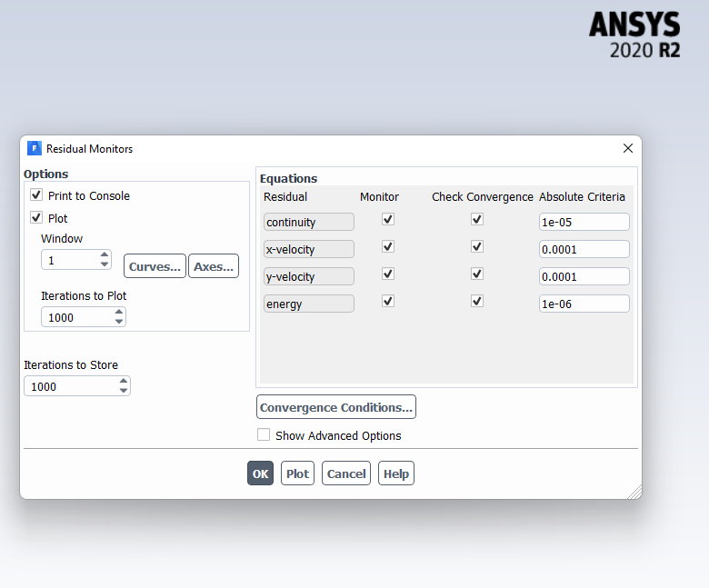Uncheck the Plot option checkbox

point(36,218)
